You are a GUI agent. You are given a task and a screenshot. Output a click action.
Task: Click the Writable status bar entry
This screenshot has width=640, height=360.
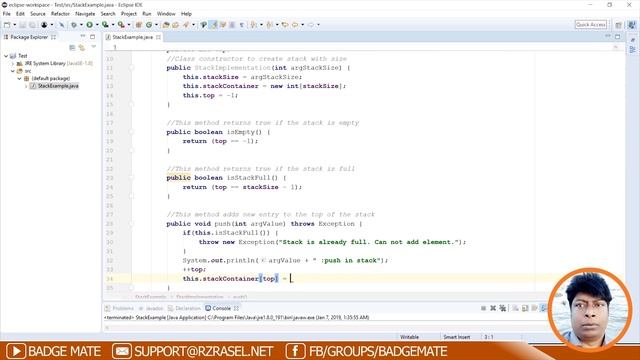point(409,337)
